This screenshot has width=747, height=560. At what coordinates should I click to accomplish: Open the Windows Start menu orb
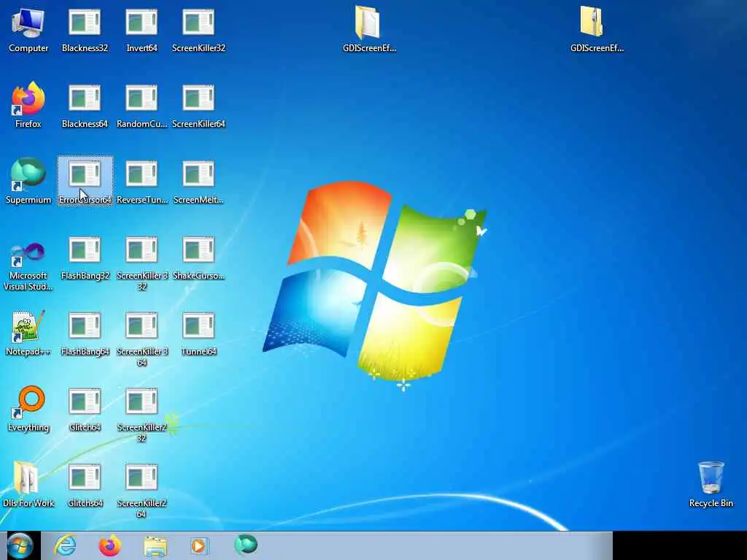click(x=20, y=545)
